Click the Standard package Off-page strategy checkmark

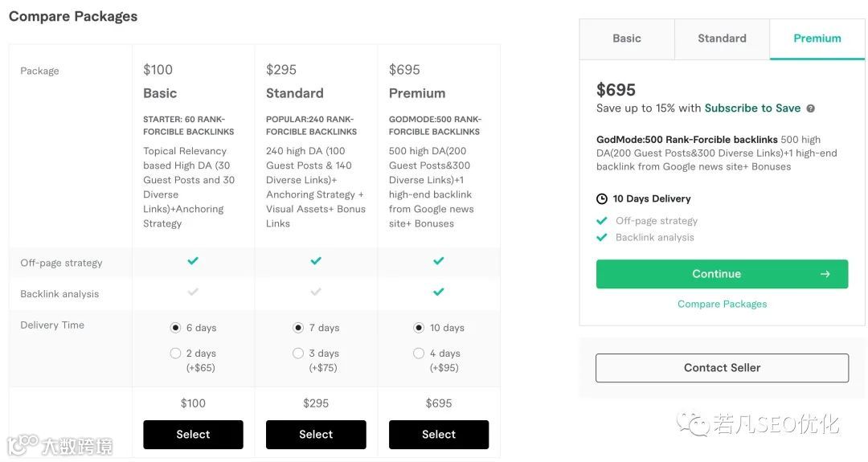tap(316, 261)
